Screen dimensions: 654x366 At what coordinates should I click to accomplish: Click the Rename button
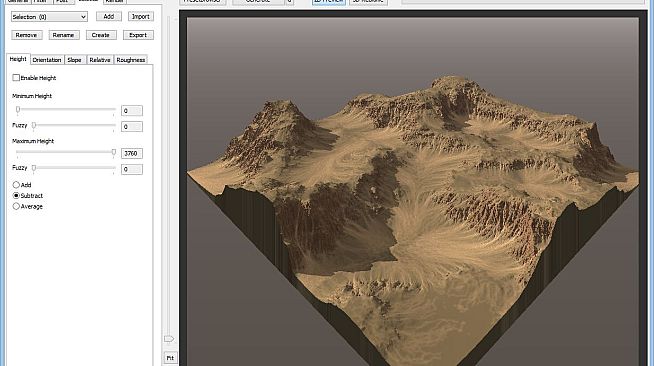click(x=63, y=35)
